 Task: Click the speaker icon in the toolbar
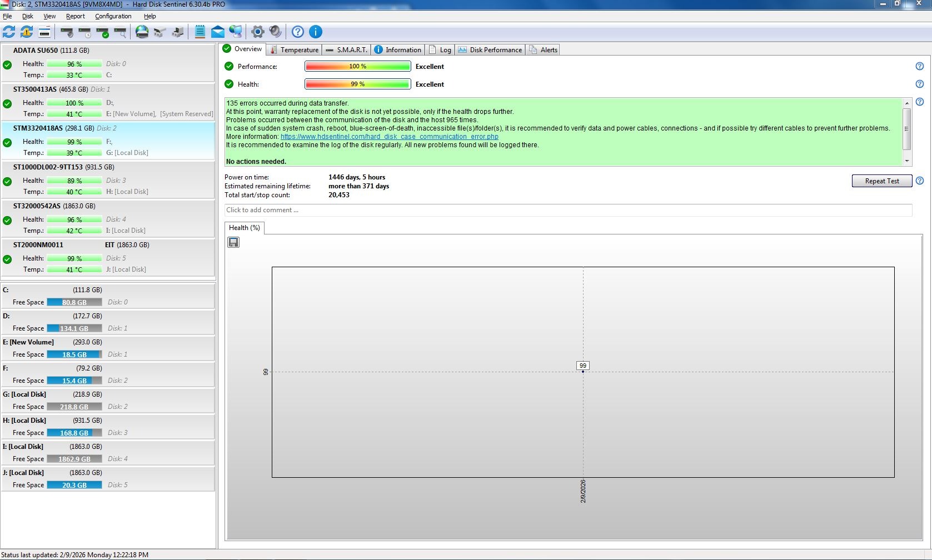[x=275, y=32]
